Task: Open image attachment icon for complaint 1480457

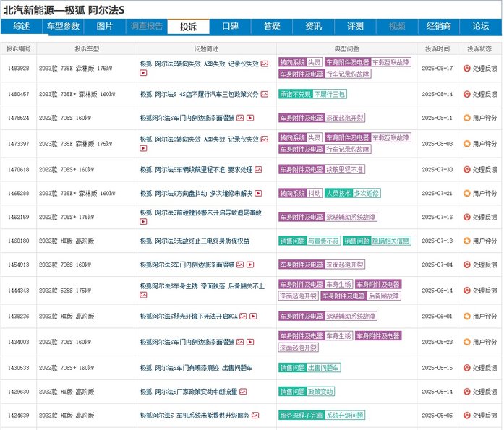Action: point(263,94)
